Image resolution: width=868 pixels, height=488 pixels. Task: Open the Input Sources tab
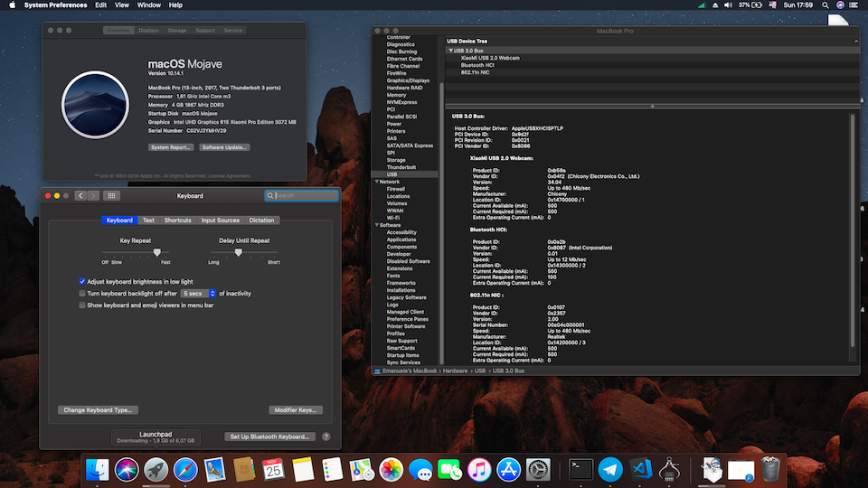pos(220,221)
